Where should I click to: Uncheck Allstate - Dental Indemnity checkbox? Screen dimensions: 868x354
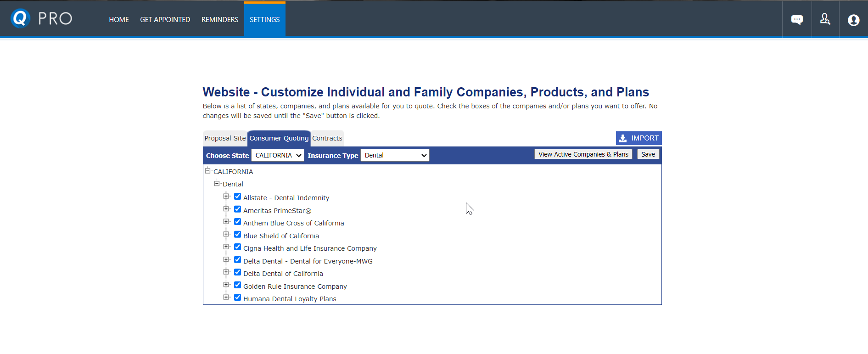click(x=237, y=197)
